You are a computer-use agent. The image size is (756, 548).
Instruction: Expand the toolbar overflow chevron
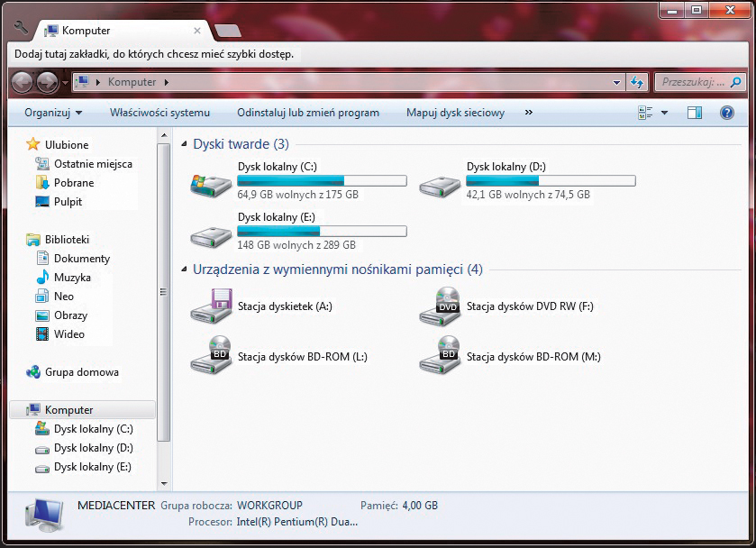tap(528, 113)
